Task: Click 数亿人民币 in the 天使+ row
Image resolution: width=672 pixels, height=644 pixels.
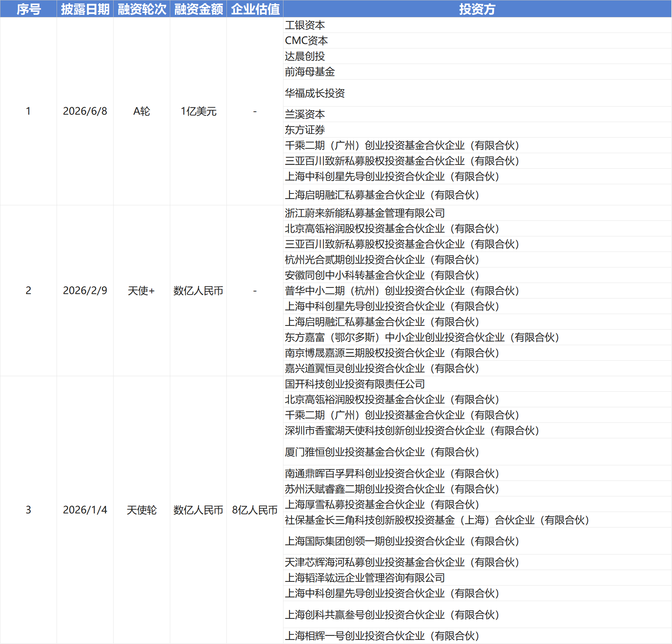Action: point(198,291)
